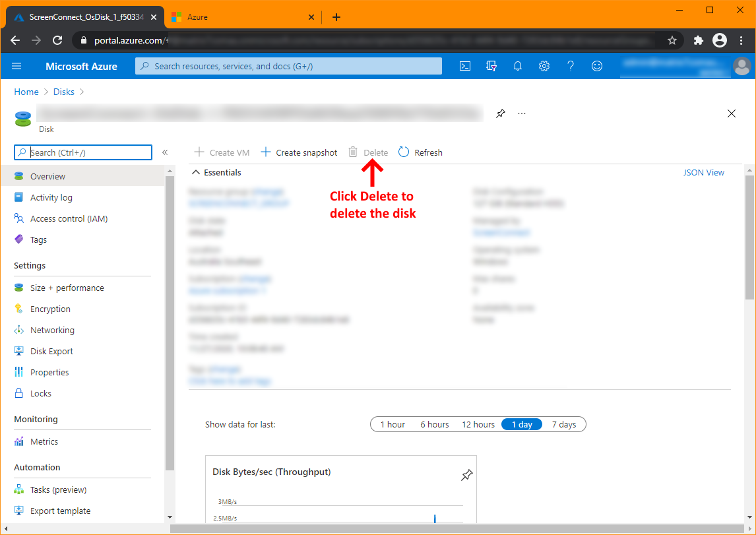Open Activity log
756x535 pixels.
pos(82,198)
